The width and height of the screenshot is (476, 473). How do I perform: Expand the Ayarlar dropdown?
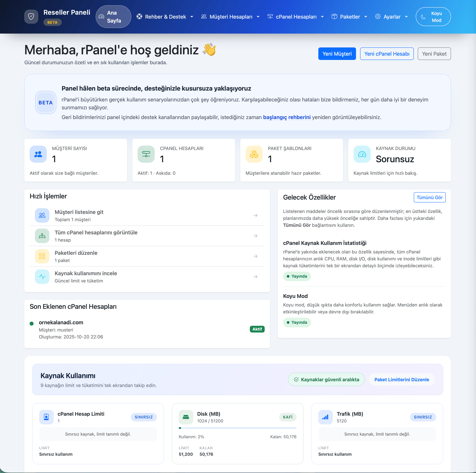pos(392,16)
